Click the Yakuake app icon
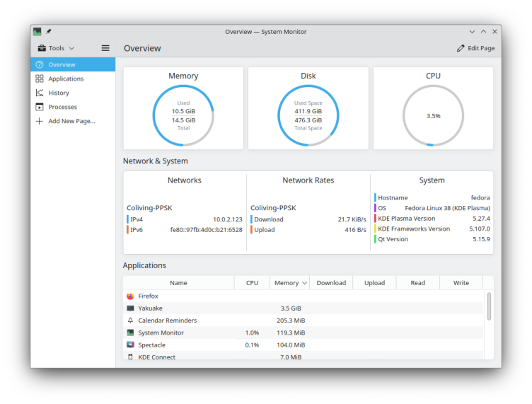This screenshot has height=404, width=532. (x=130, y=308)
